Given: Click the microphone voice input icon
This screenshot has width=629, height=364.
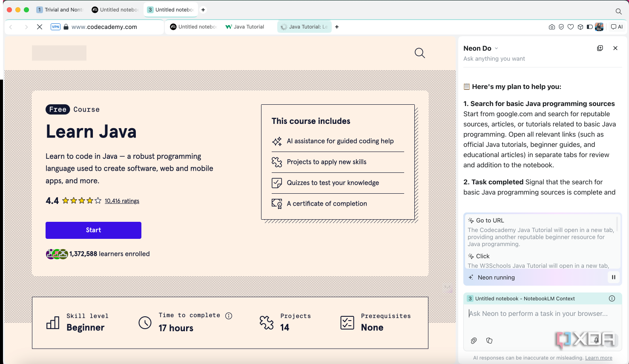Looking at the screenshot, I should [597, 340].
